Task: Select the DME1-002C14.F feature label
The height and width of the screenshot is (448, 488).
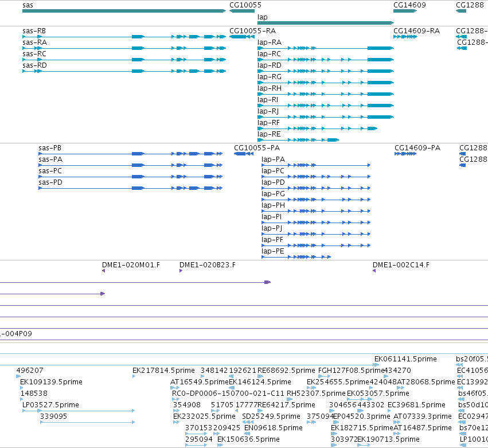Action: pyautogui.click(x=401, y=265)
